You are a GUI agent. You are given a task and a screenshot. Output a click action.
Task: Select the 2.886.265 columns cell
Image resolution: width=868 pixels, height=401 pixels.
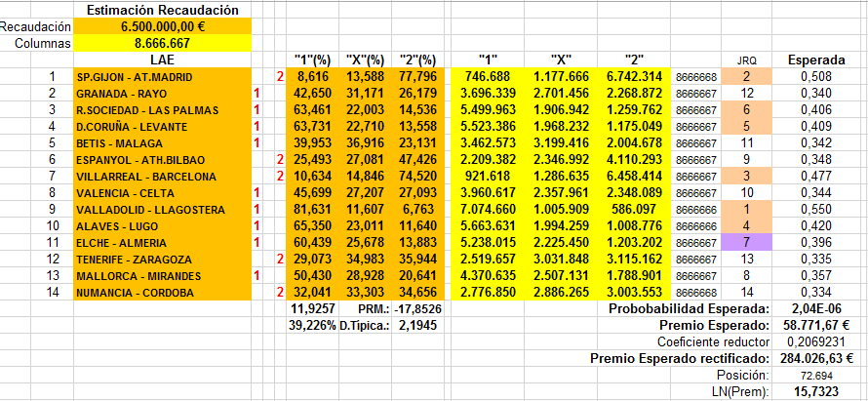click(x=561, y=293)
